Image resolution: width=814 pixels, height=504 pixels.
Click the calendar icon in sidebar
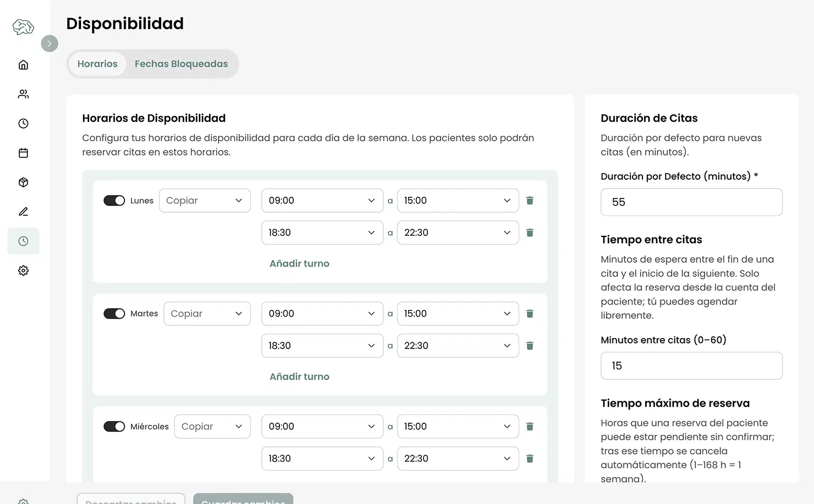coord(23,153)
